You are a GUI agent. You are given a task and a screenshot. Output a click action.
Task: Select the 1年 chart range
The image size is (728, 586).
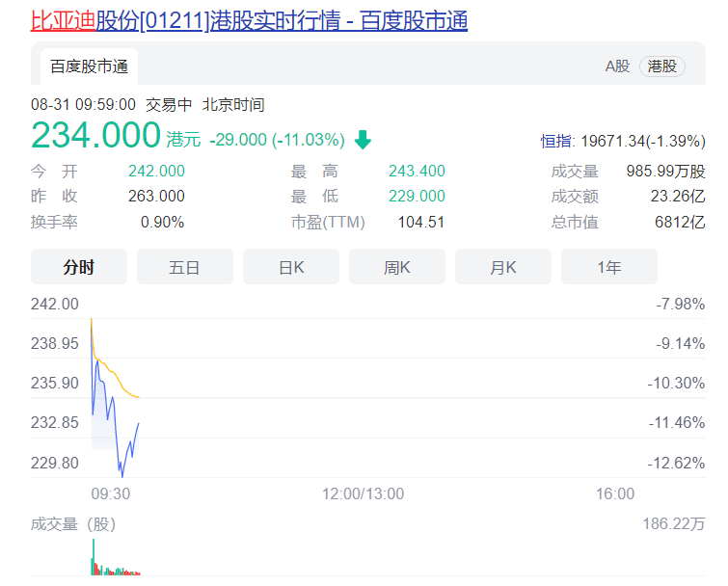coord(609,267)
